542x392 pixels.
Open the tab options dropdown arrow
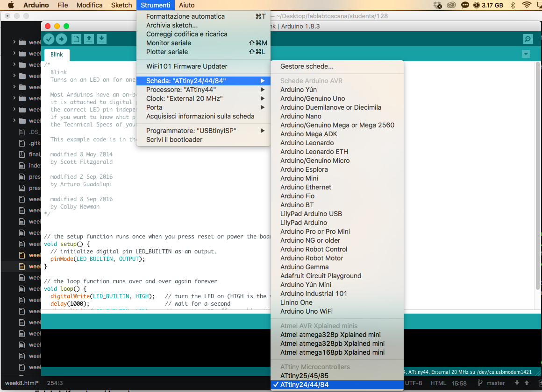(x=526, y=54)
